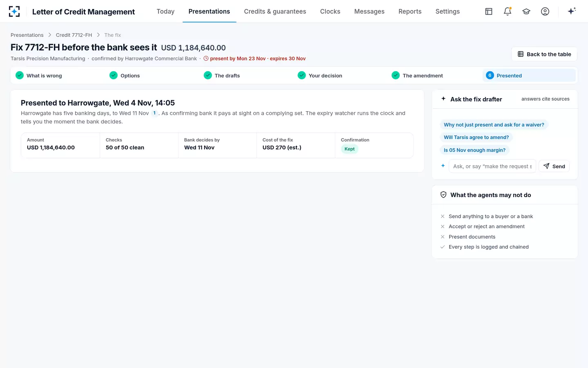Ask why not present and ask for waiver
The width and height of the screenshot is (588, 368).
point(494,125)
